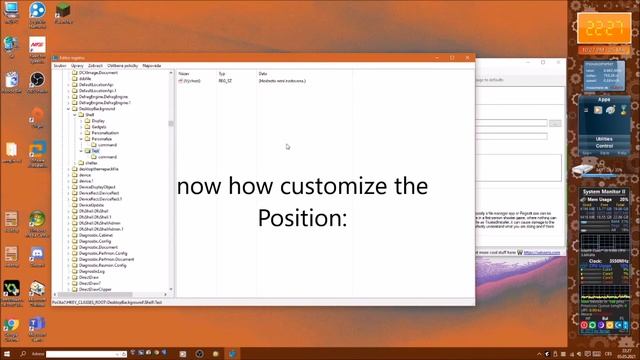Select the DiagnosticLog key
Image resolution: width=640 pixels, height=360 pixels.
(92, 271)
